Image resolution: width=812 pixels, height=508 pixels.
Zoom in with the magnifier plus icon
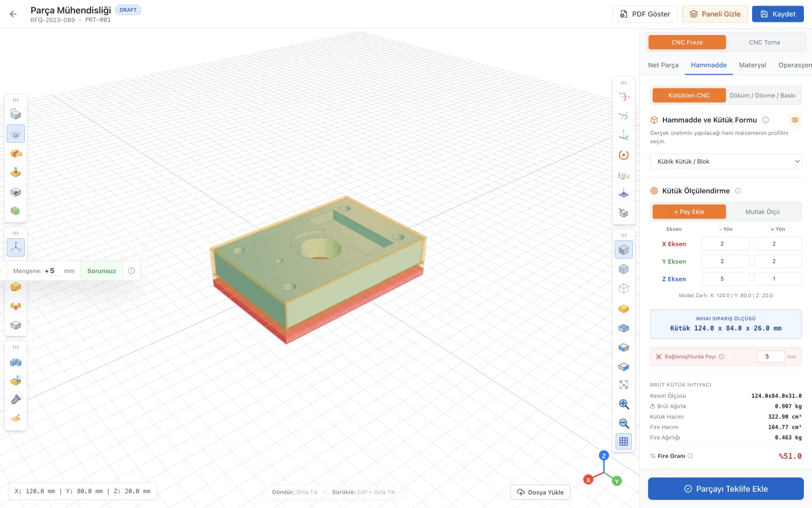[624, 404]
